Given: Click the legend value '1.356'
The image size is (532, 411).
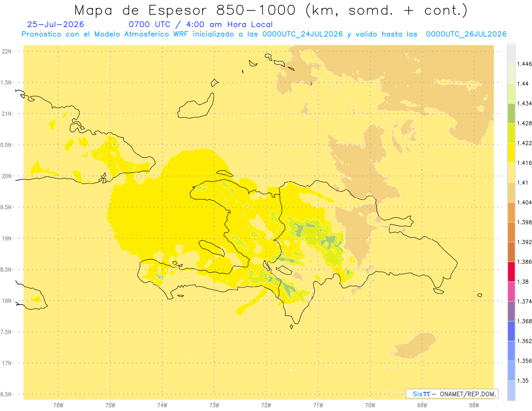Looking at the screenshot, I should pyautogui.click(x=525, y=361).
